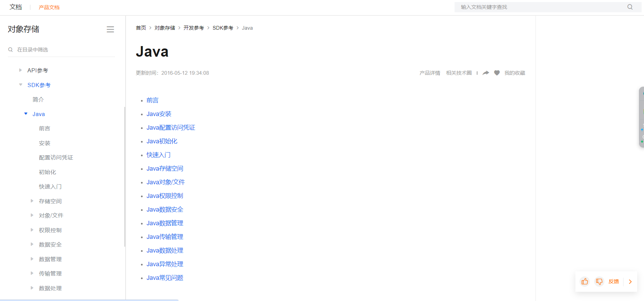Screen dimensions: 644x301
Task: Expand the 传输管理 sidebar node
Action: [x=32, y=273]
